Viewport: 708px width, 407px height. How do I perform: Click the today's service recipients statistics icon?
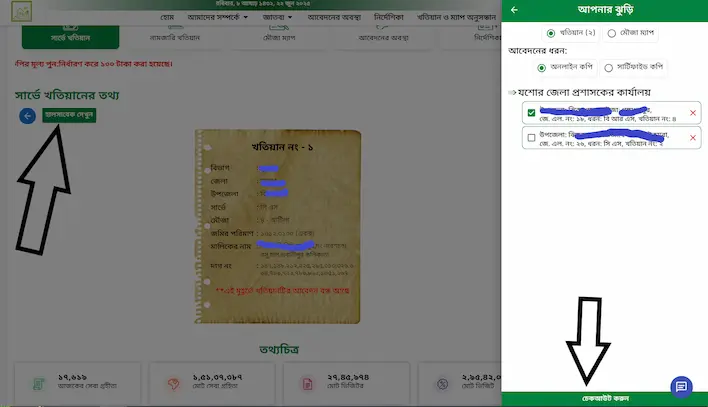tap(39, 384)
